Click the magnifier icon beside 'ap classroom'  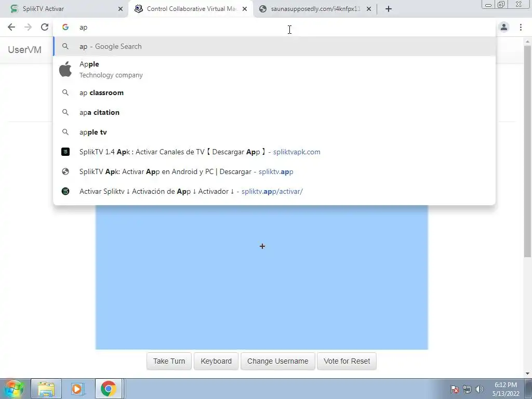coord(65,92)
